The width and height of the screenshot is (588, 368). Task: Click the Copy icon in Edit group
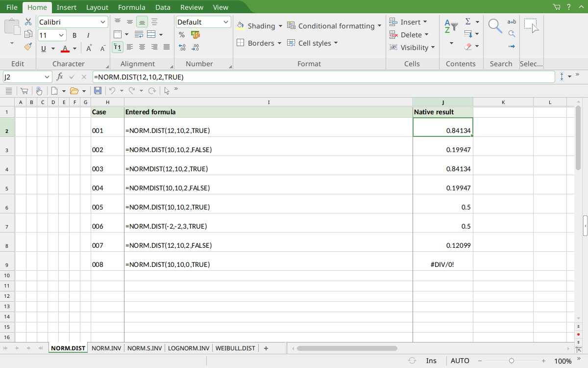tap(28, 34)
